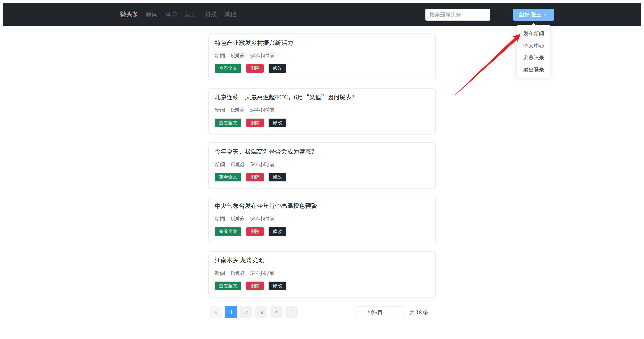Edit the 今年夏天，极端高温 article via 修改

tap(277, 177)
